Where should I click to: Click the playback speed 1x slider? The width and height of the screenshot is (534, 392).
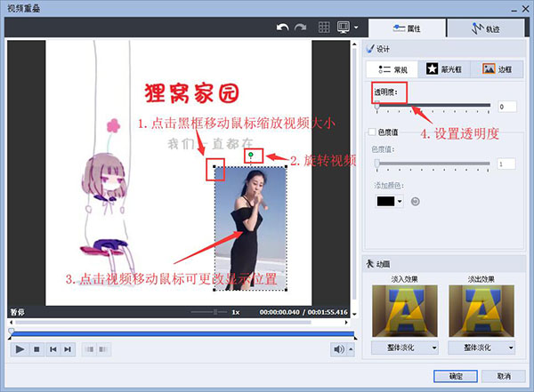point(209,312)
